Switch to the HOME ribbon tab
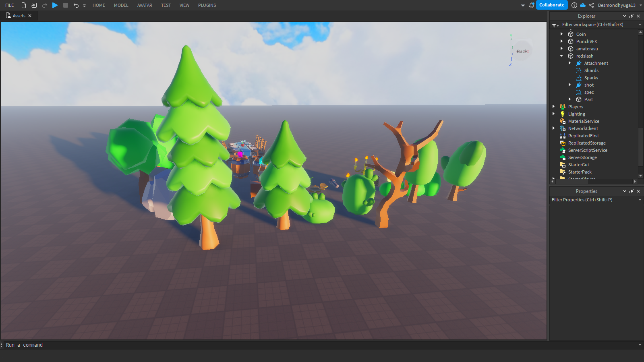The image size is (644, 362). tap(99, 5)
